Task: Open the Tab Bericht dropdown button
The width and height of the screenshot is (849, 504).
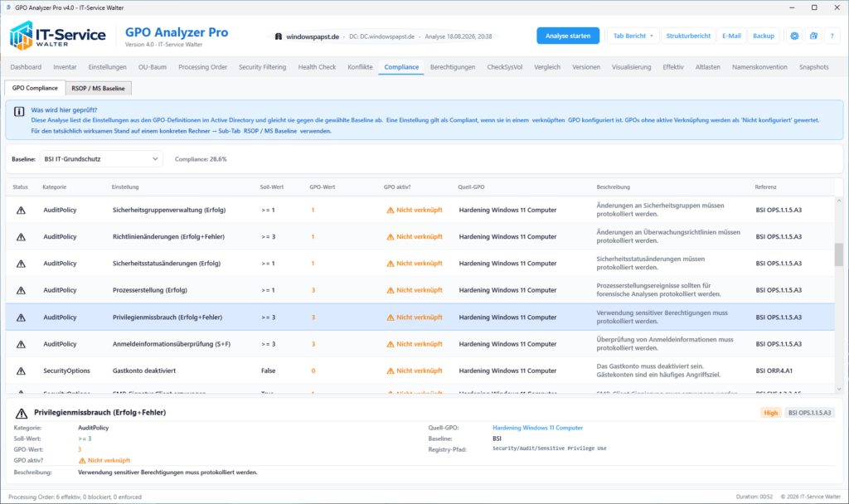Action: [633, 36]
